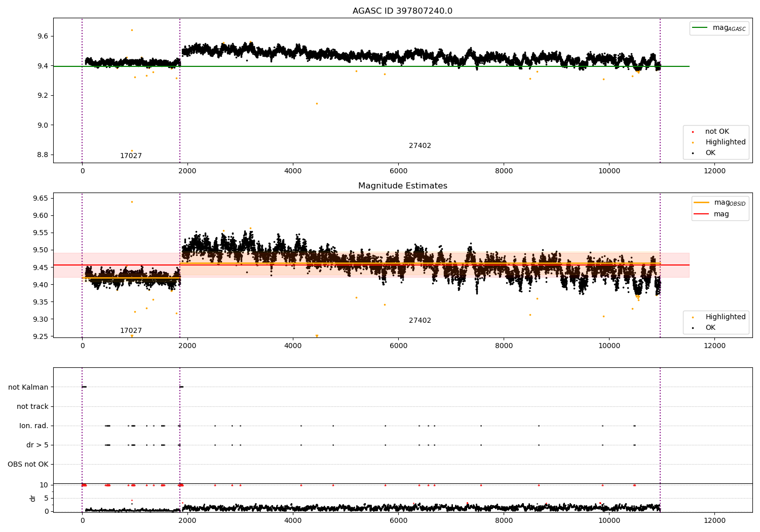The width and height of the screenshot is (760, 532).
Task: Click the 5 y-tick of bottom dr axis
Action: tap(46, 498)
